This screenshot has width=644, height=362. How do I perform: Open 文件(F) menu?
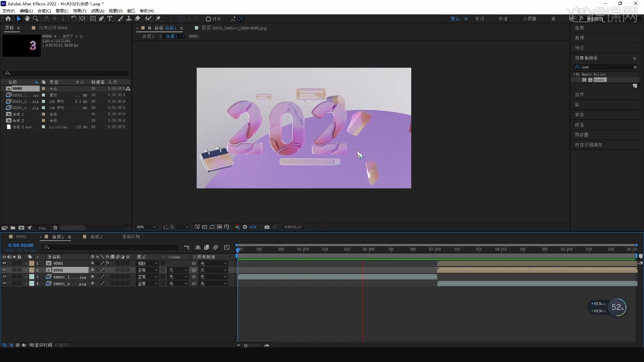(x=9, y=11)
